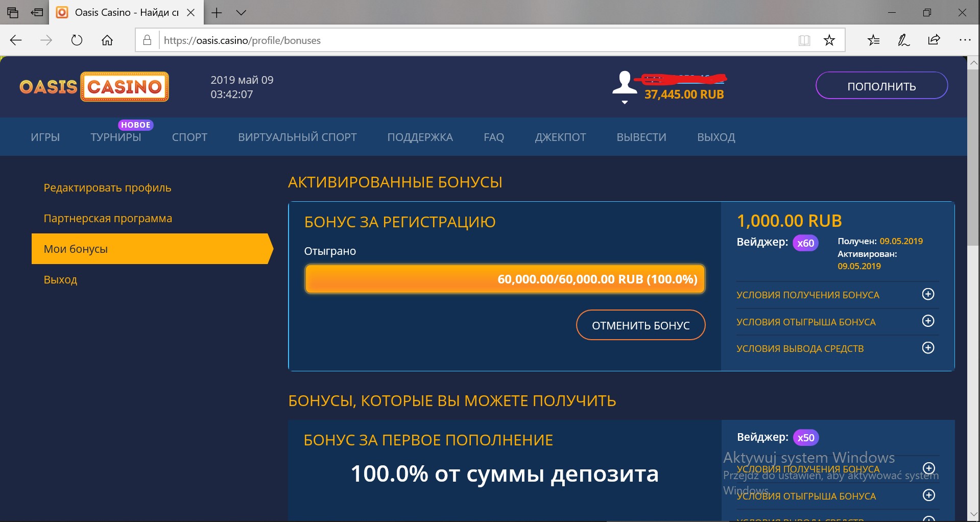Screen dimensions: 980x522
Task: Click the Make a Web Note pen icon
Action: click(x=903, y=40)
